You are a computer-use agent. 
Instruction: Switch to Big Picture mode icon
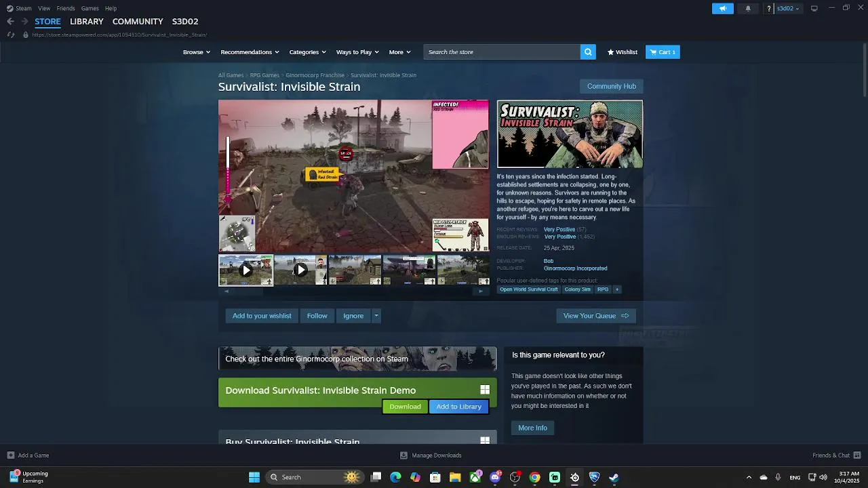click(x=814, y=8)
